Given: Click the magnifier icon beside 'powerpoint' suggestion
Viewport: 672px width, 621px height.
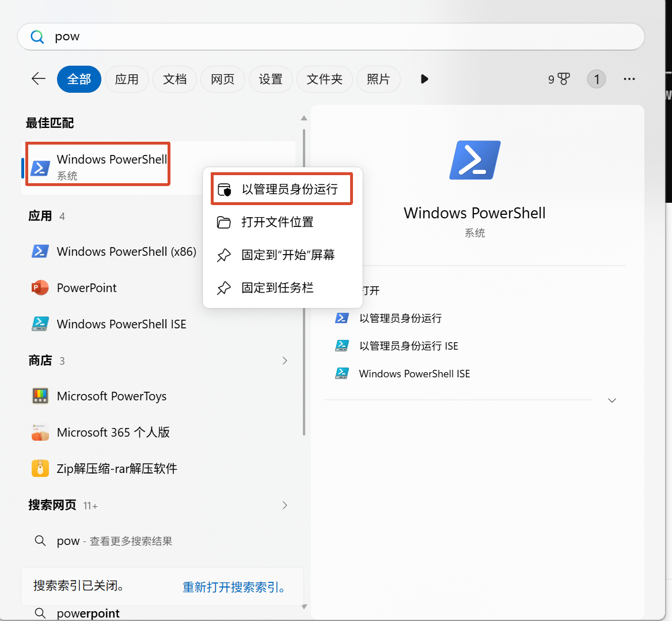Looking at the screenshot, I should (x=40, y=614).
